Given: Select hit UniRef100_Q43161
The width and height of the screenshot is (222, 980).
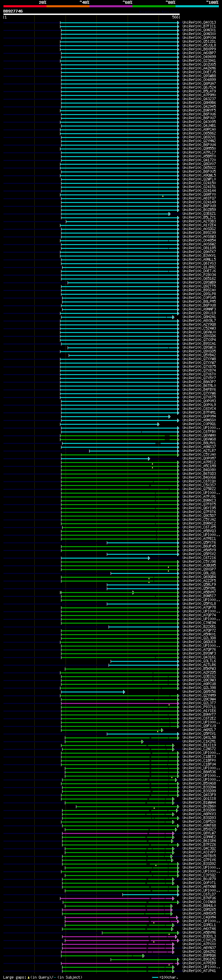Looking at the screenshot, I should (199, 657).
